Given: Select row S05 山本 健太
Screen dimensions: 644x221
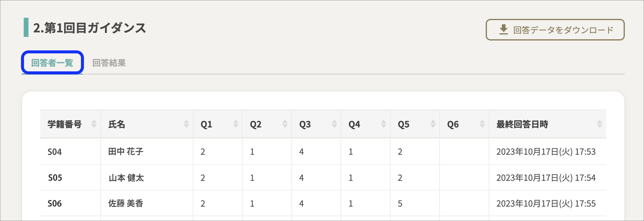Looking at the screenshot, I should tap(323, 178).
